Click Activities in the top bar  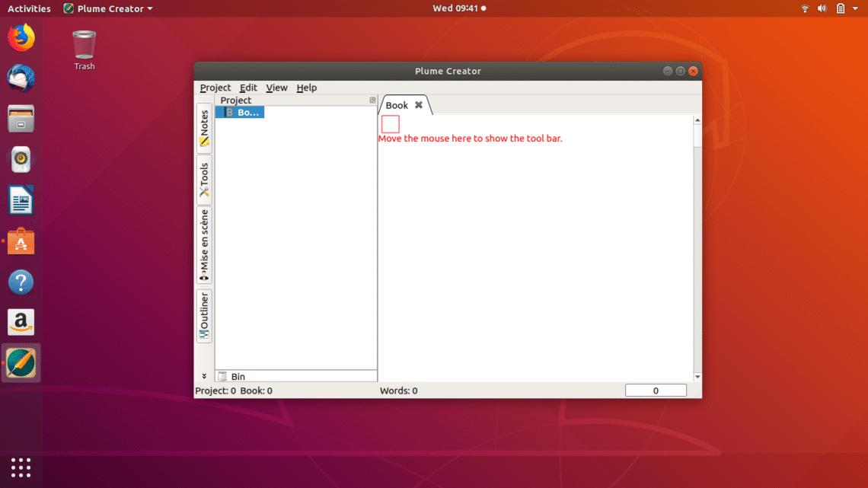(x=27, y=8)
